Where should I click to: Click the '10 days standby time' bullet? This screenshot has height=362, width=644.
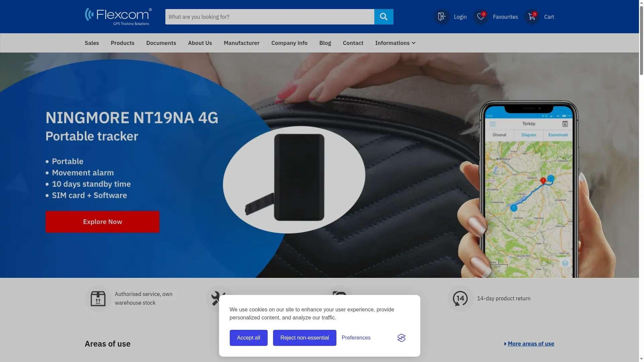click(91, 184)
